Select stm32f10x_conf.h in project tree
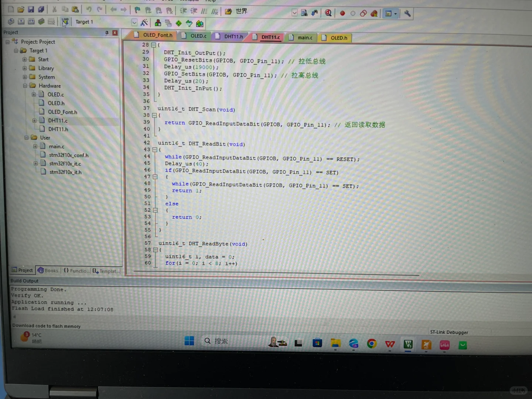The width and height of the screenshot is (532, 399). click(69, 155)
